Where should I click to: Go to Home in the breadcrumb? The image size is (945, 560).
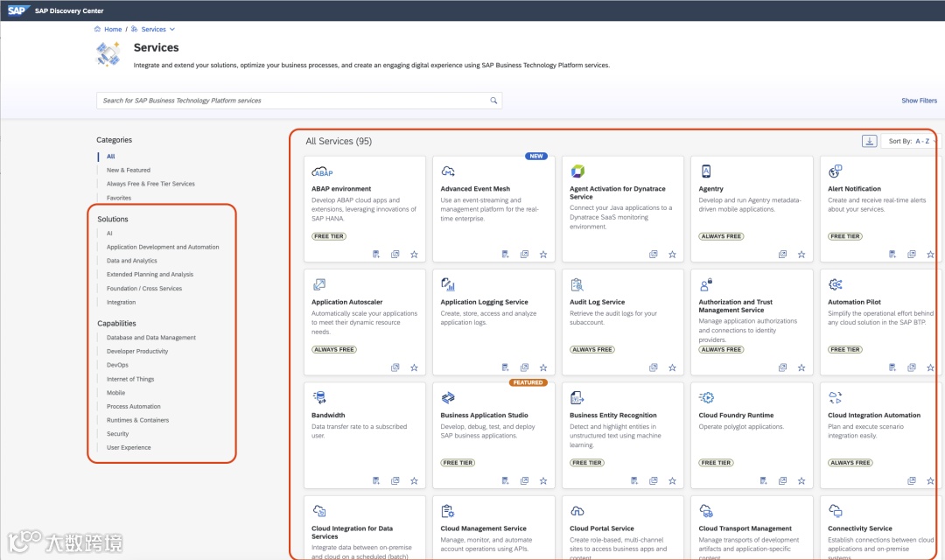[x=113, y=29]
